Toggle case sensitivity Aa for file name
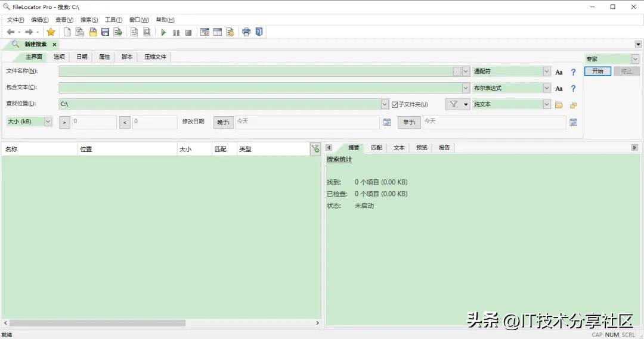Screen dimensions: 644x339 pyautogui.click(x=559, y=72)
